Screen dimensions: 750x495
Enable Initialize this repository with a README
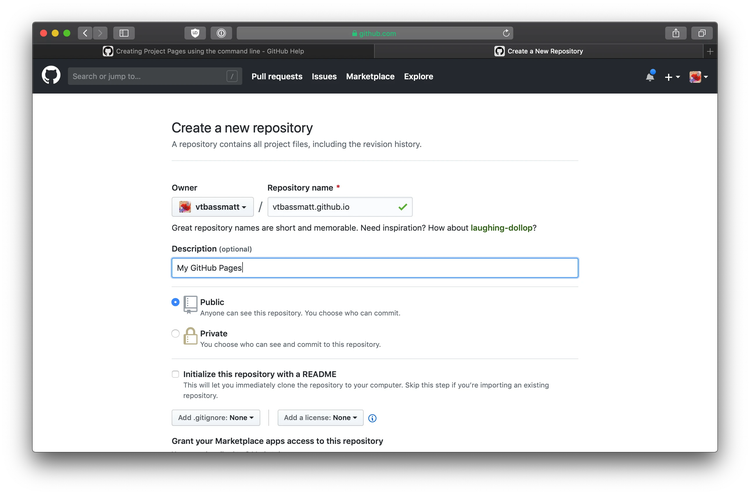[176, 374]
